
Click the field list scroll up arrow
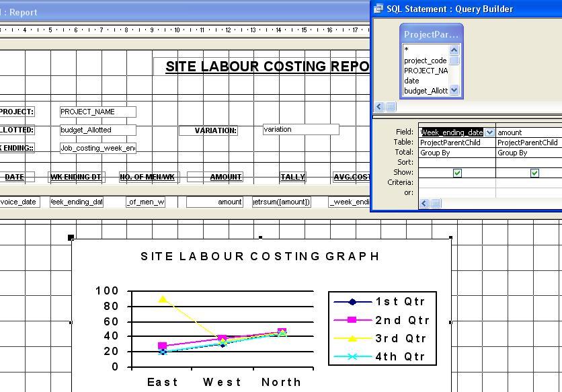coord(454,50)
